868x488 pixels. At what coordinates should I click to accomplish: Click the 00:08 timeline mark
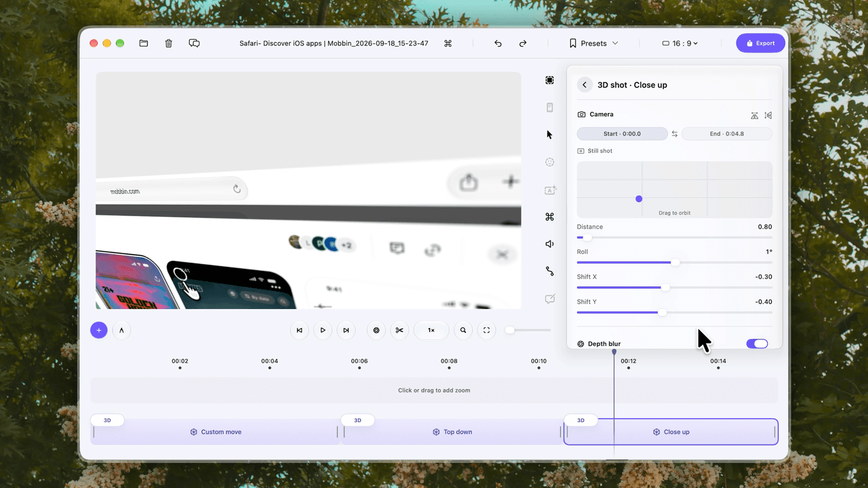coord(449,361)
